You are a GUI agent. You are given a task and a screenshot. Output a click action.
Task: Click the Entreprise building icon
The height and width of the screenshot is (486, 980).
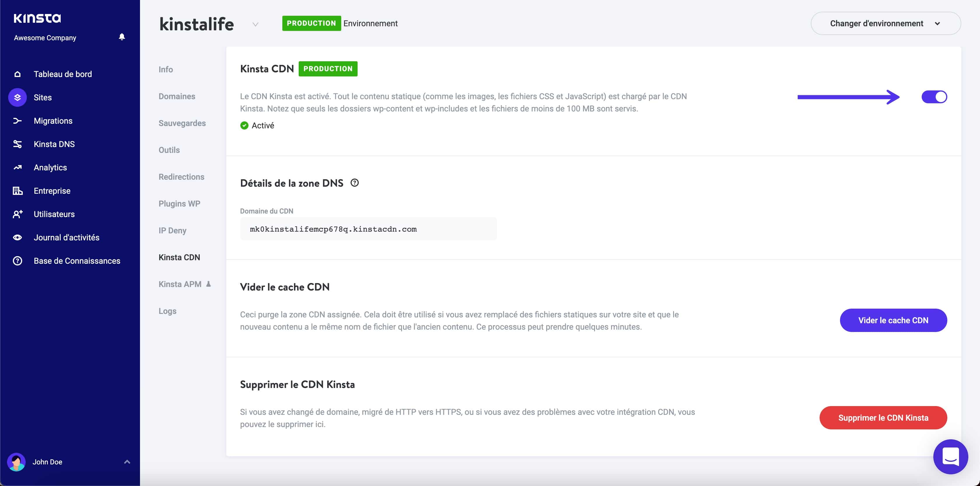click(17, 191)
